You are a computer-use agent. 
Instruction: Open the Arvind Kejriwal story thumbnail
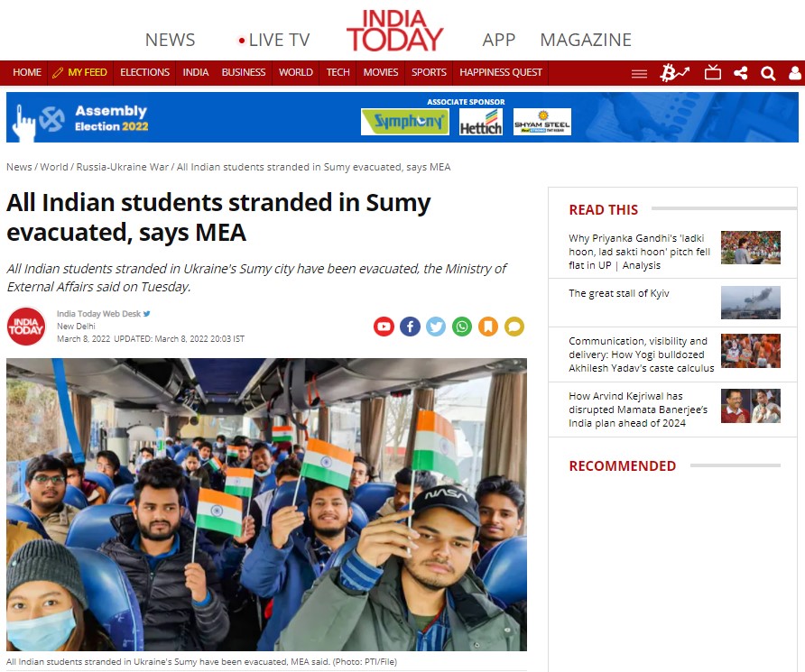751,406
